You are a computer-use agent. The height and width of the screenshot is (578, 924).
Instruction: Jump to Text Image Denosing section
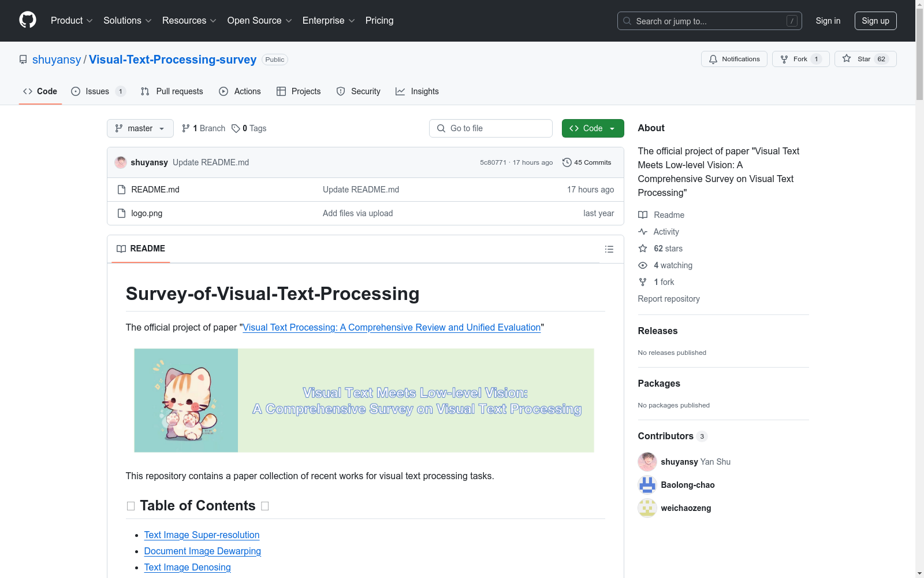188,568
